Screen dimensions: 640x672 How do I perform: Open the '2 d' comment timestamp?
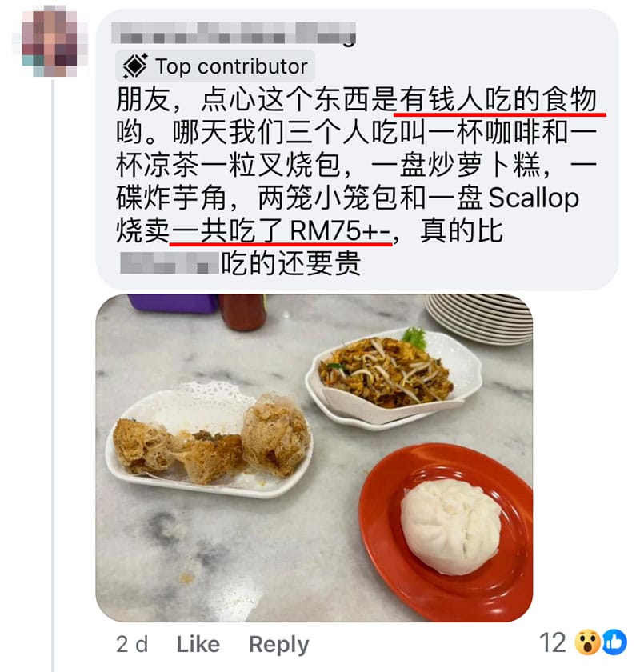132,644
